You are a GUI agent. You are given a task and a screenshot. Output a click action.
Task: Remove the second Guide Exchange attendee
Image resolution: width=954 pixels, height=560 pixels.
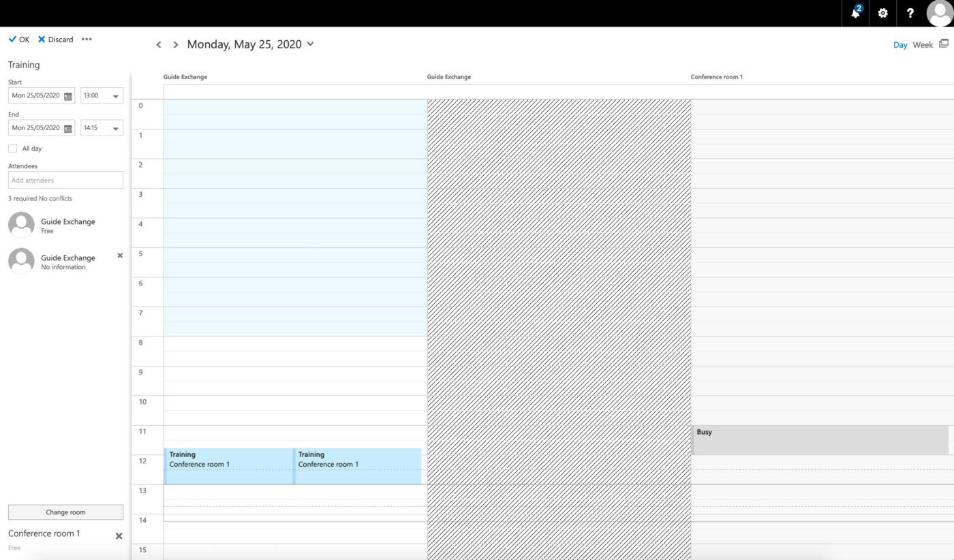[120, 255]
